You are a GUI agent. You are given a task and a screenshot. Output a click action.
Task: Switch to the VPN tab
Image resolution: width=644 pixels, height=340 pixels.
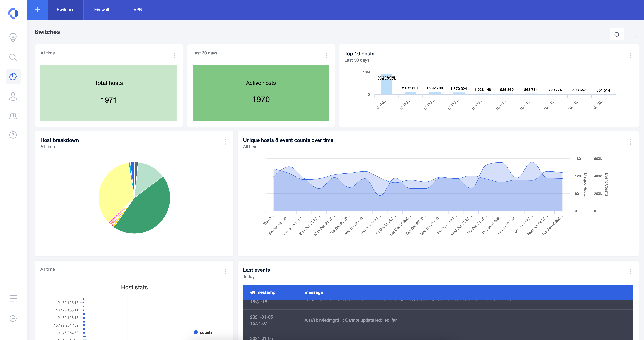[138, 10]
